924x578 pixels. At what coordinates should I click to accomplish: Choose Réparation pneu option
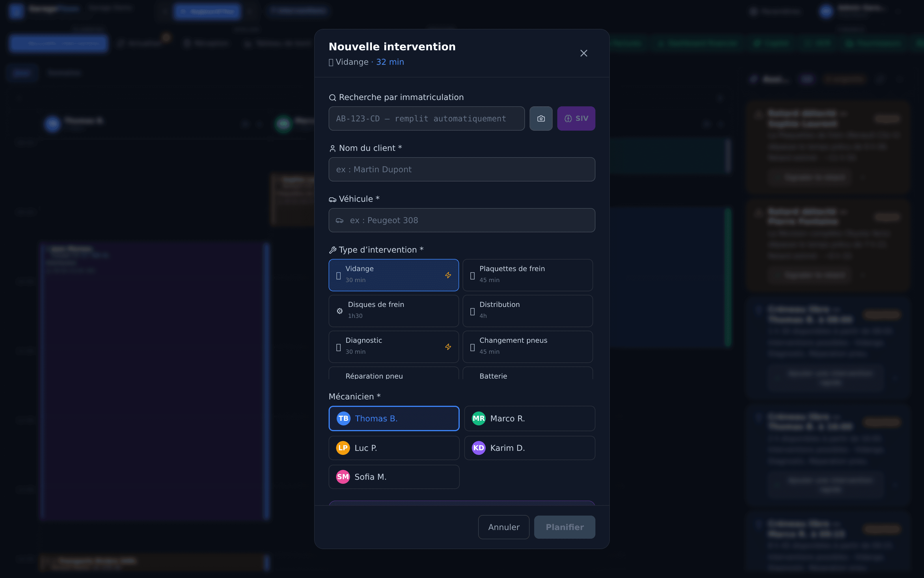pos(394,373)
